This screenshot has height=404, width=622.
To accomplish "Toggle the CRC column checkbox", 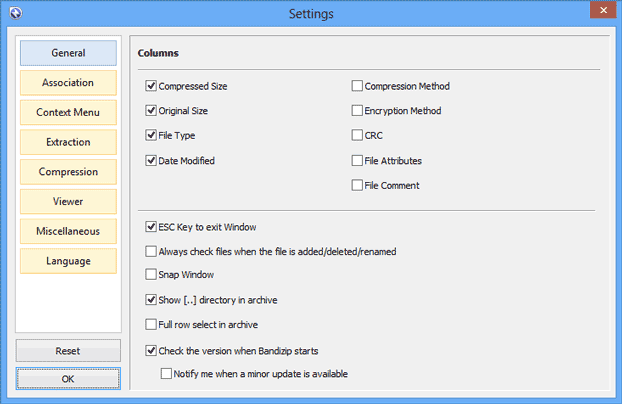I will (357, 135).
